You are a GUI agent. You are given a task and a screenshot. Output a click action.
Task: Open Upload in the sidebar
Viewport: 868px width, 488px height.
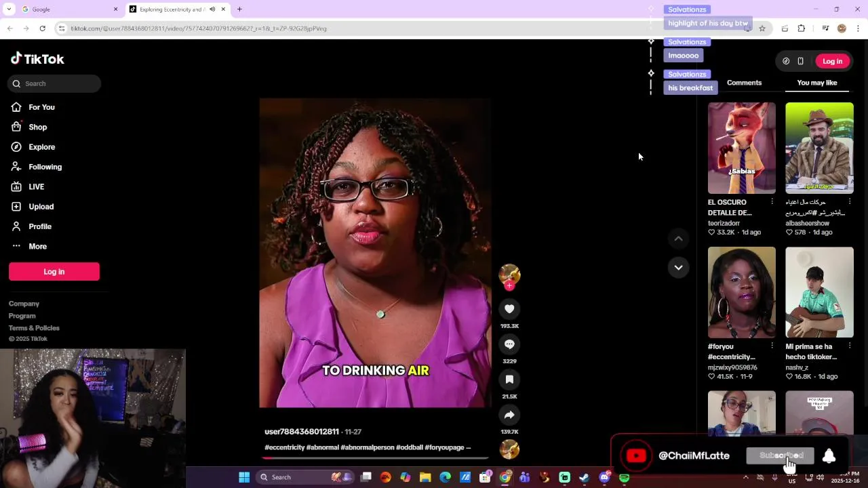[41, 207]
